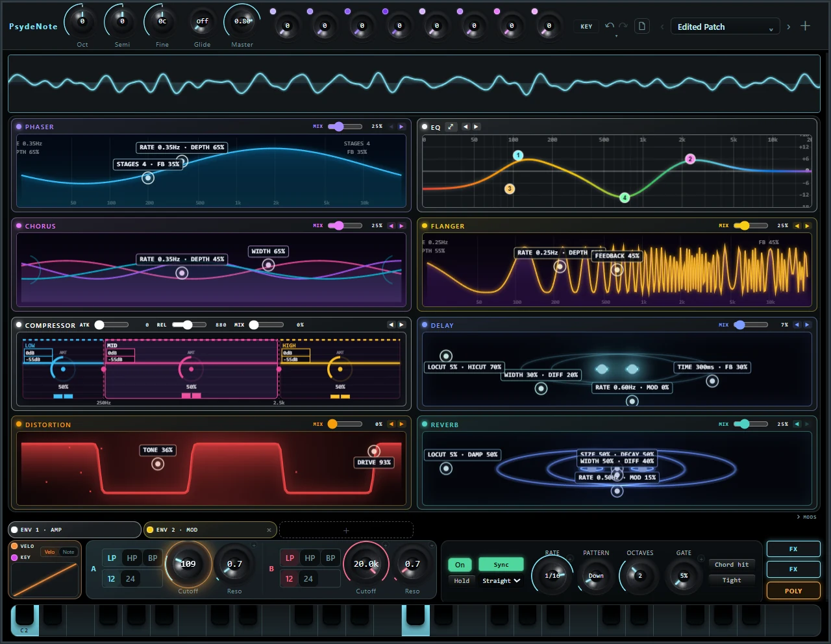Toggle the Chorus effect power dot
The image size is (831, 644).
coord(19,226)
